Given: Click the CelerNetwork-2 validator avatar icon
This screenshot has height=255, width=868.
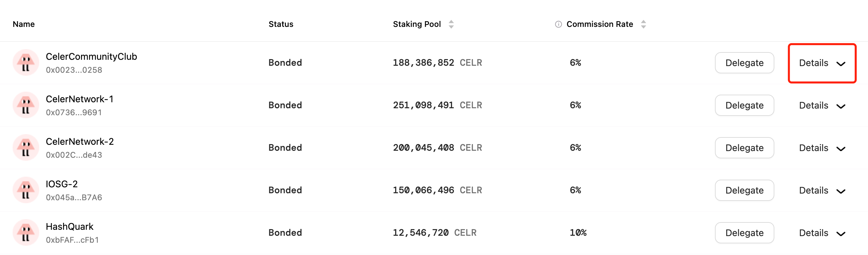Looking at the screenshot, I should pyautogui.click(x=26, y=147).
